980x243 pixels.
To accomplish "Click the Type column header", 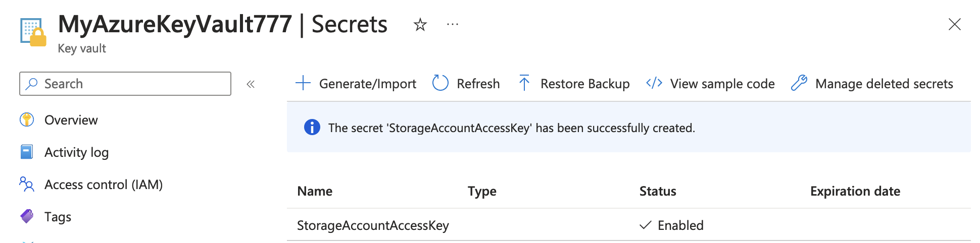I will (x=482, y=191).
